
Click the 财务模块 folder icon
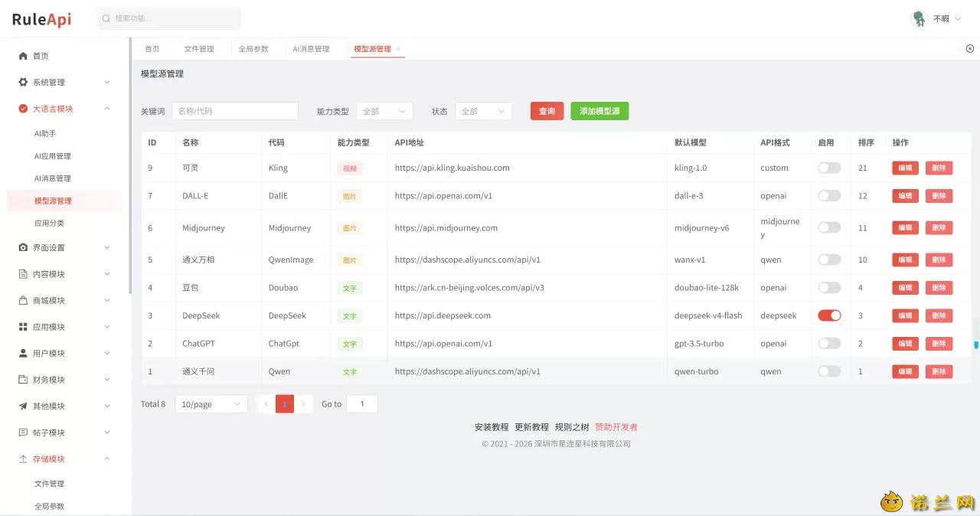(23, 380)
